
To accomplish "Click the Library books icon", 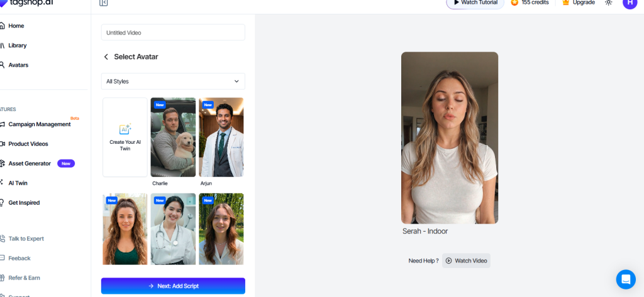I will pyautogui.click(x=2, y=45).
